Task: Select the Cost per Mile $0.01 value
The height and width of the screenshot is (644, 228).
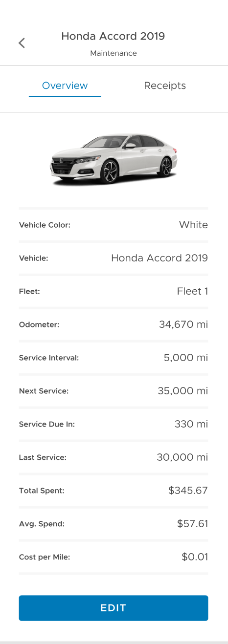Action: [195, 557]
